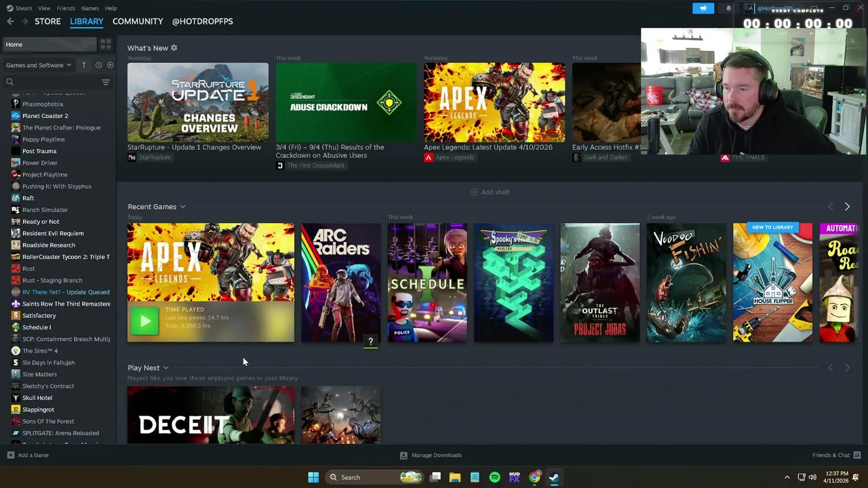Click the sort ascending arrow in sidebar
The width and height of the screenshot is (868, 488).
point(84,65)
